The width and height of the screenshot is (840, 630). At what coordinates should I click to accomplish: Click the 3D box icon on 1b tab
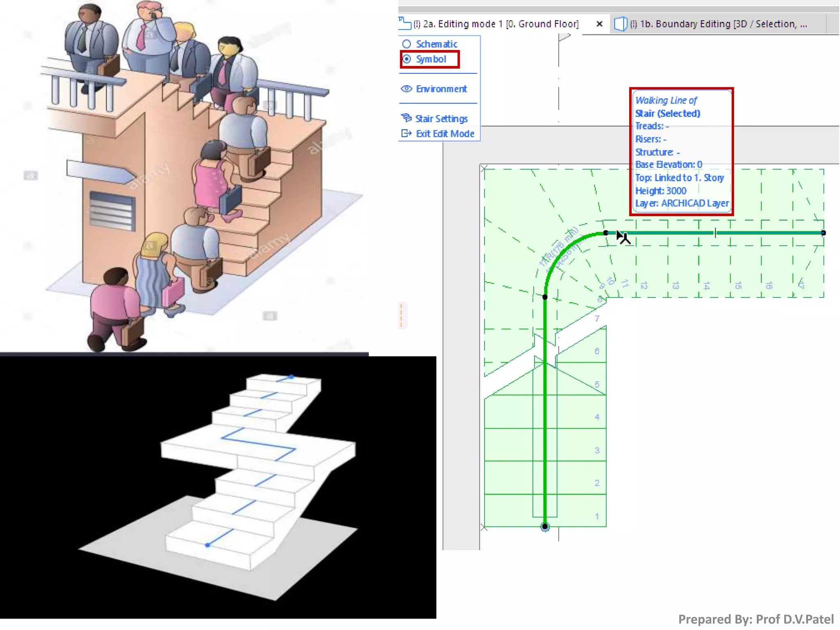coord(620,24)
